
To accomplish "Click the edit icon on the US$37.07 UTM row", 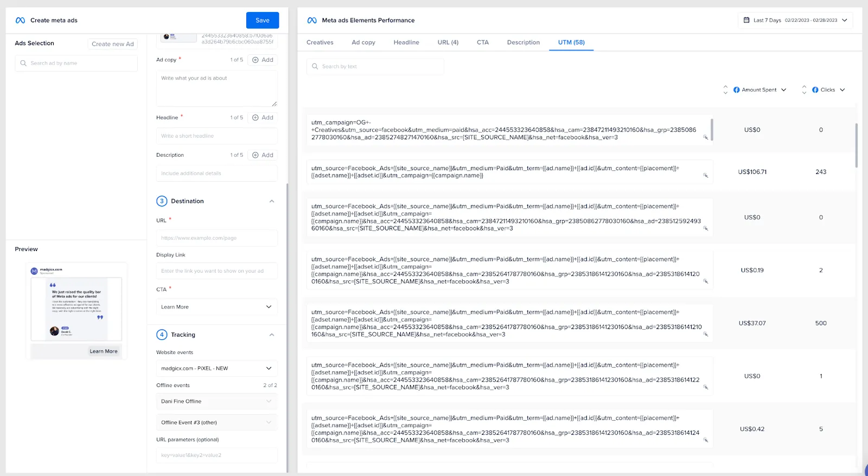I will tap(706, 335).
